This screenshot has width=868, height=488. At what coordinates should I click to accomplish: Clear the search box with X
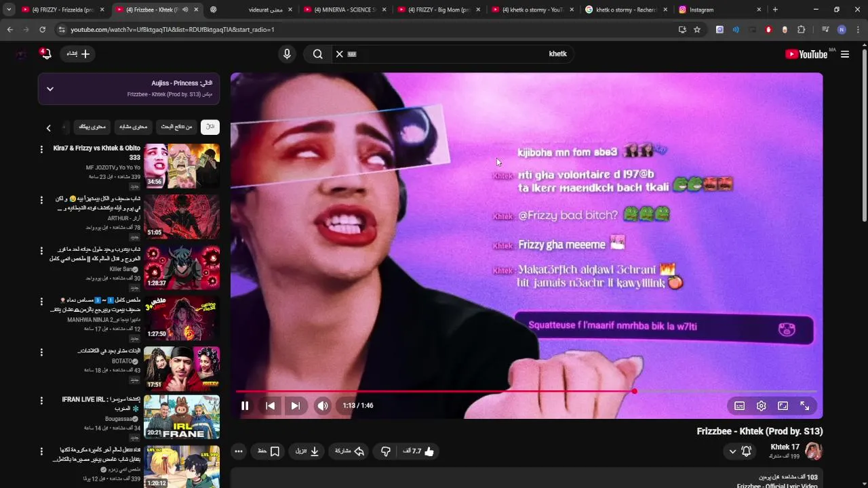point(340,54)
